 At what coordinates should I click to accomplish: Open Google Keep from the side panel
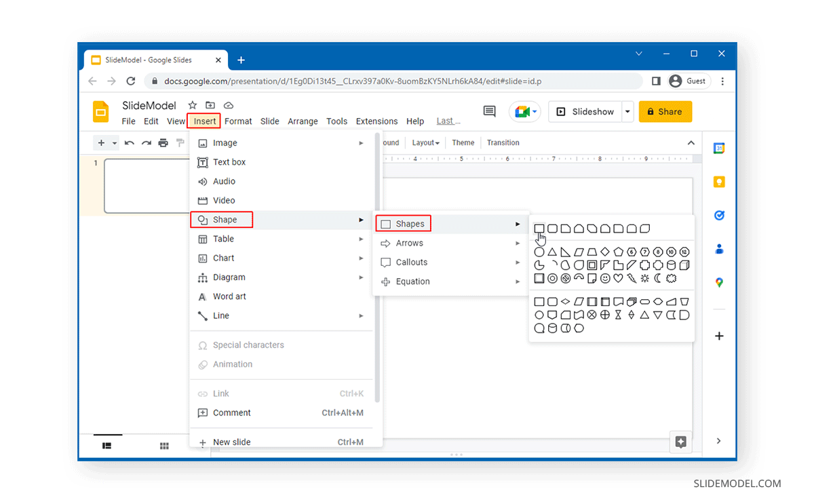click(x=719, y=182)
